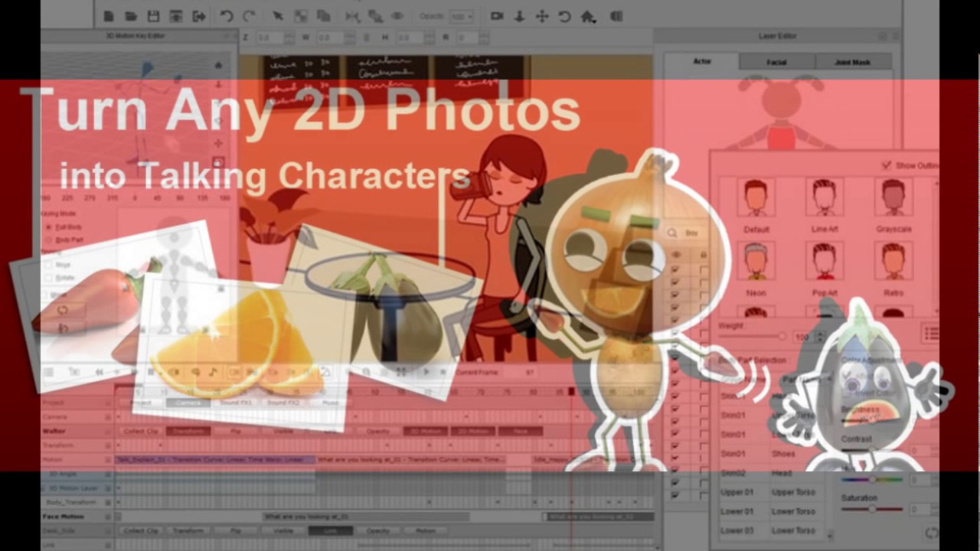Click the Upper 01 Upper Torso row
Screen dimensions: 980x551
(x=772, y=492)
